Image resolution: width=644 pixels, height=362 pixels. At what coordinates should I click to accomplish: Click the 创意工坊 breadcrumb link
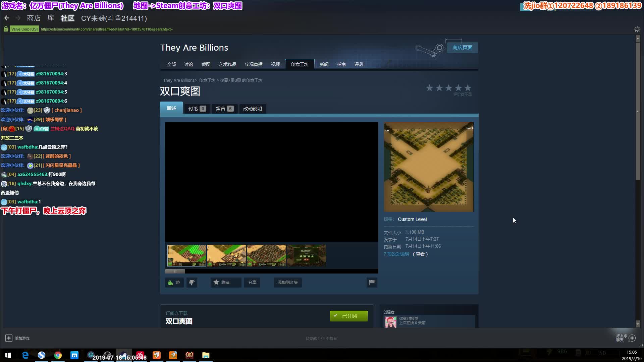tap(207, 80)
